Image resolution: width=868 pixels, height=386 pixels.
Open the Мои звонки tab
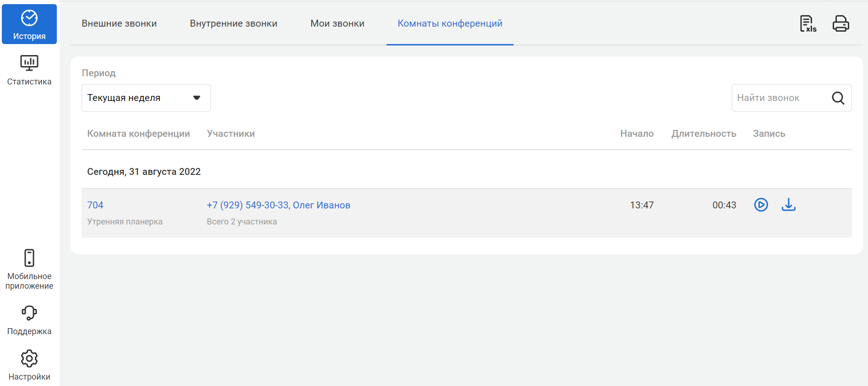pyautogui.click(x=337, y=23)
